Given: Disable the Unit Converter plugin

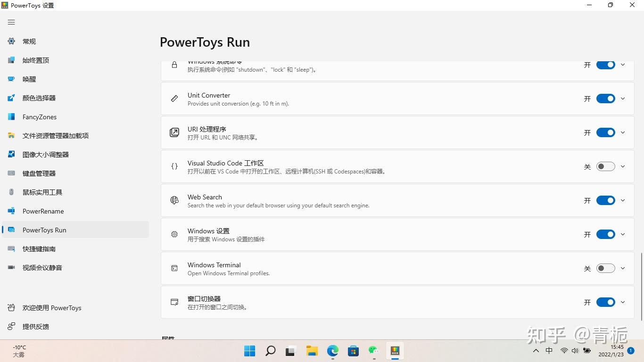Looking at the screenshot, I should [605, 99].
